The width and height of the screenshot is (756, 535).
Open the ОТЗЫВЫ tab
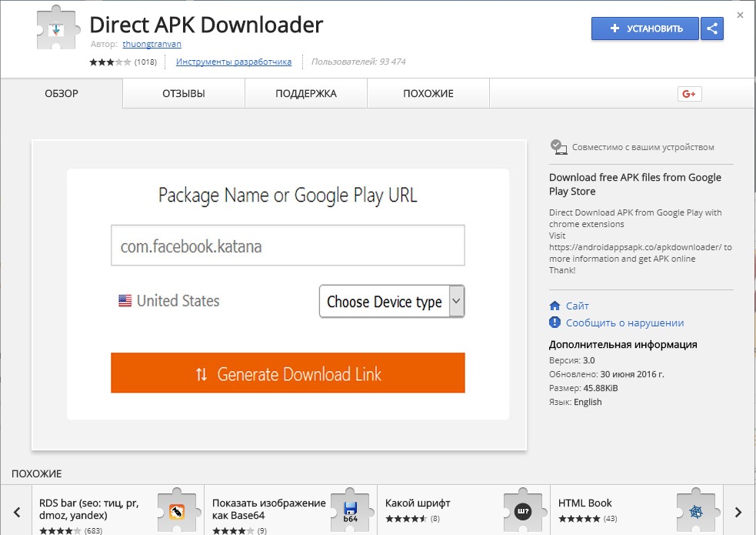coord(184,93)
